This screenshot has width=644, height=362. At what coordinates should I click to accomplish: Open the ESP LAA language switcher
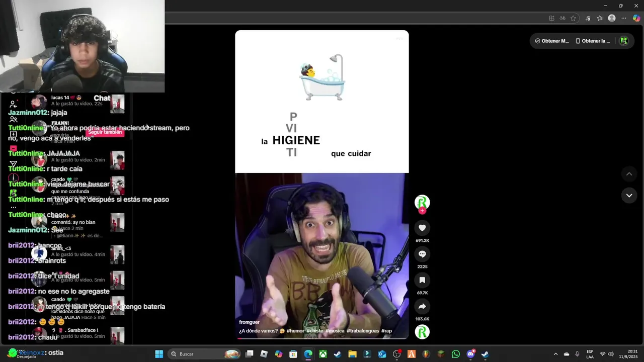tap(590, 354)
